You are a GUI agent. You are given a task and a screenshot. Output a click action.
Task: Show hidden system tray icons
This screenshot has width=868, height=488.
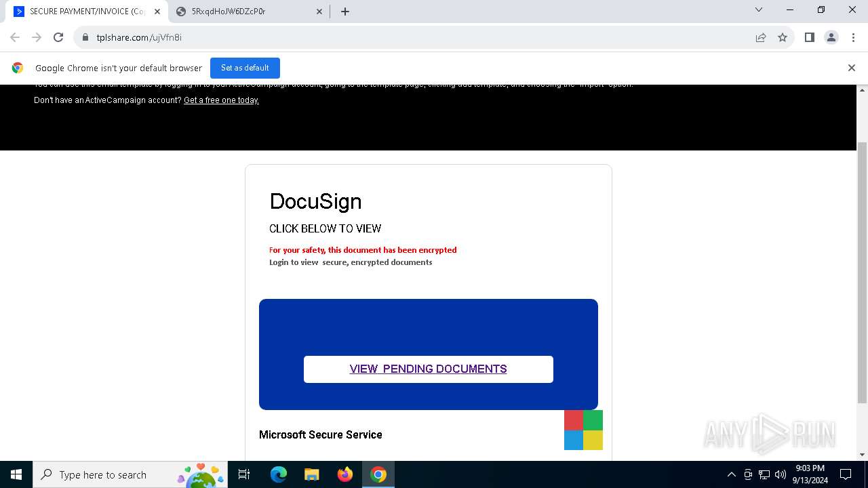coord(732,474)
